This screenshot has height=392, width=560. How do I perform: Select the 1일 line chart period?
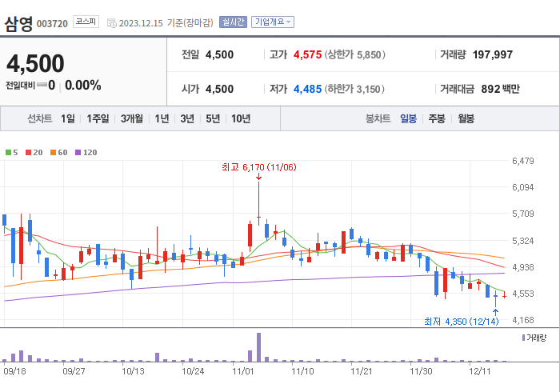[x=68, y=118]
